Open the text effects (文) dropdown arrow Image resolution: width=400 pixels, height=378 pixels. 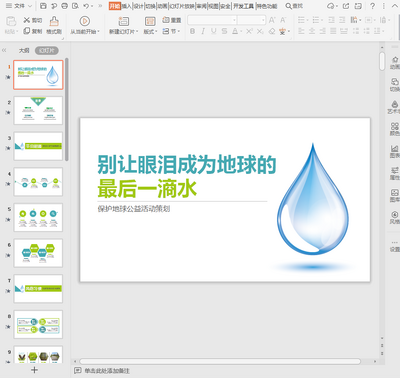tap(289, 31)
